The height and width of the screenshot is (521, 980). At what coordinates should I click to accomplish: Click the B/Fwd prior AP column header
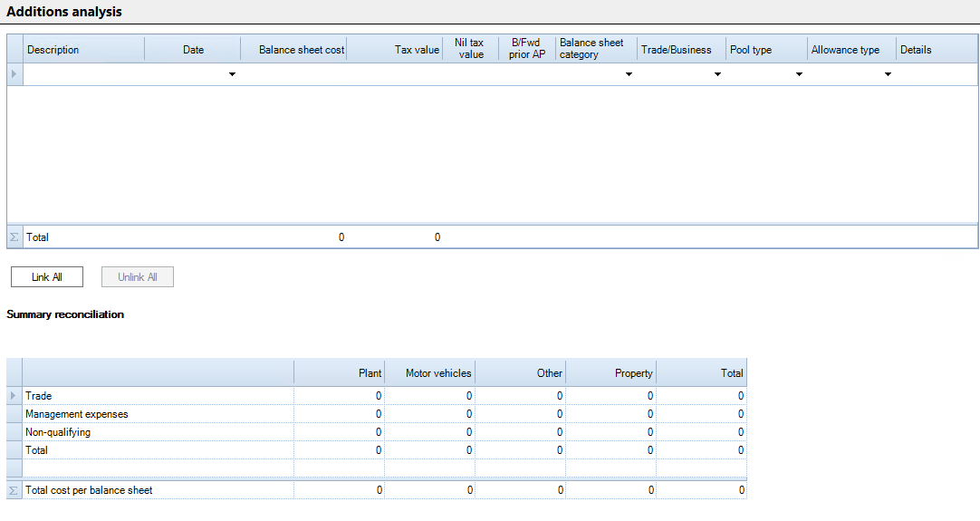coord(527,49)
